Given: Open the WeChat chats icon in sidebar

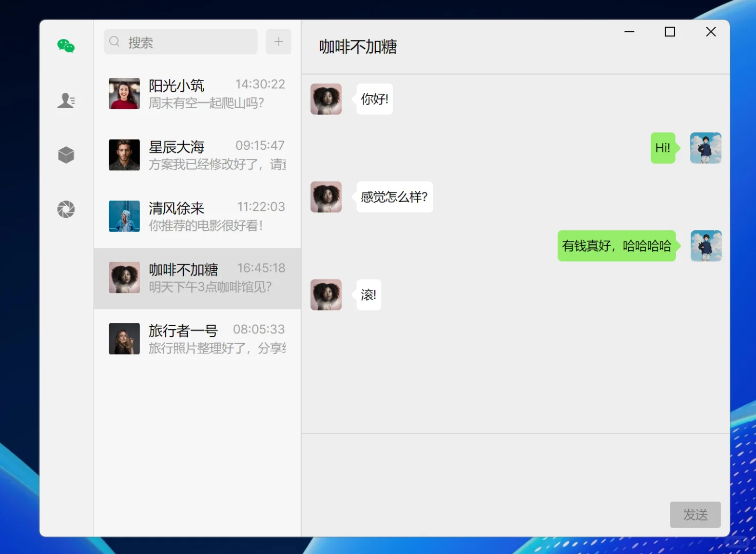Looking at the screenshot, I should click(x=66, y=46).
